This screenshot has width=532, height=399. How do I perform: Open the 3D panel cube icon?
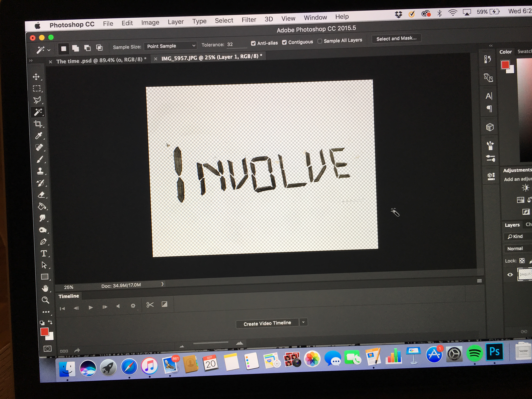pos(490,127)
